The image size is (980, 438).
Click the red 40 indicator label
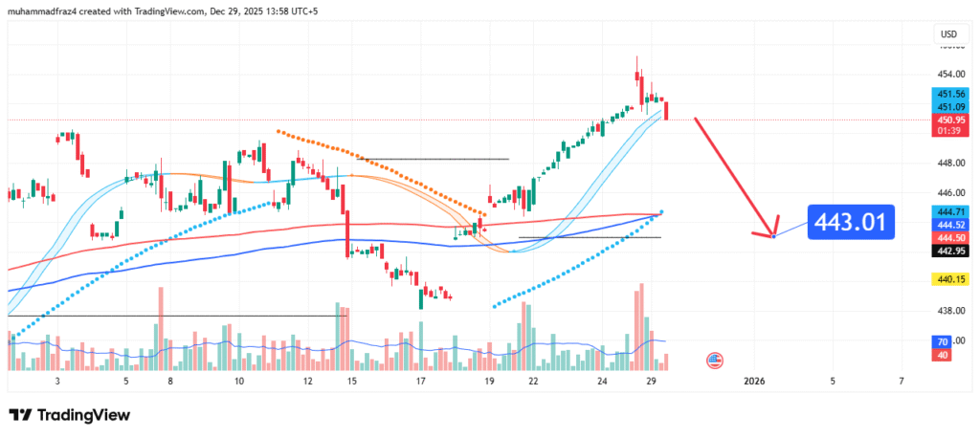(942, 355)
